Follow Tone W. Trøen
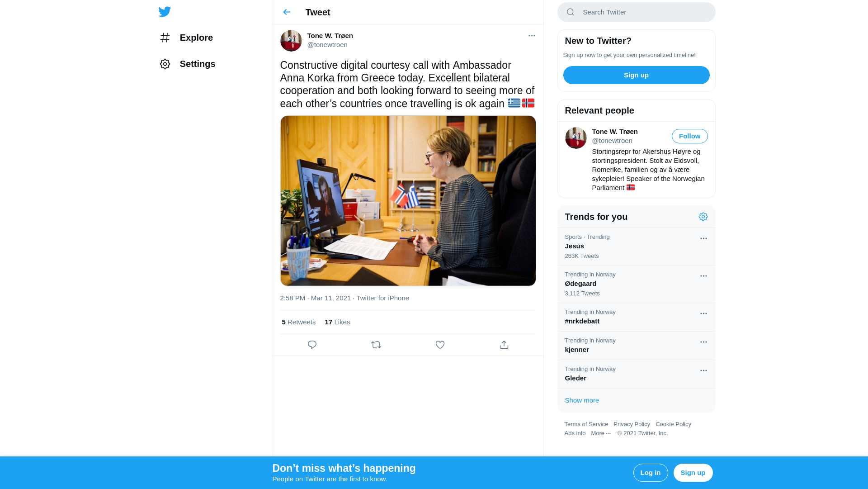The width and height of the screenshot is (868, 489). pos(689,136)
